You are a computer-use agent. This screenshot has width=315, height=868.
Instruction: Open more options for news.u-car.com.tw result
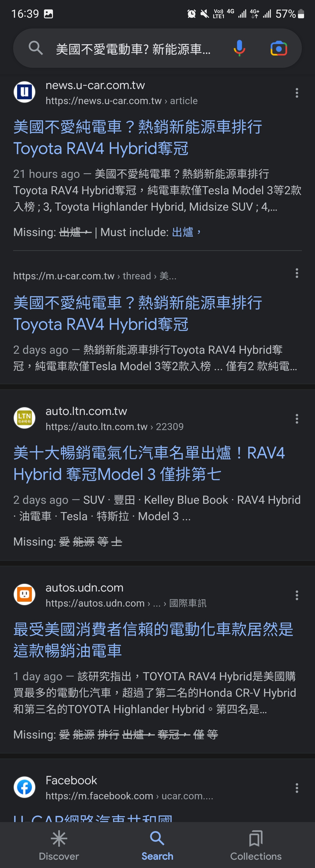click(297, 93)
